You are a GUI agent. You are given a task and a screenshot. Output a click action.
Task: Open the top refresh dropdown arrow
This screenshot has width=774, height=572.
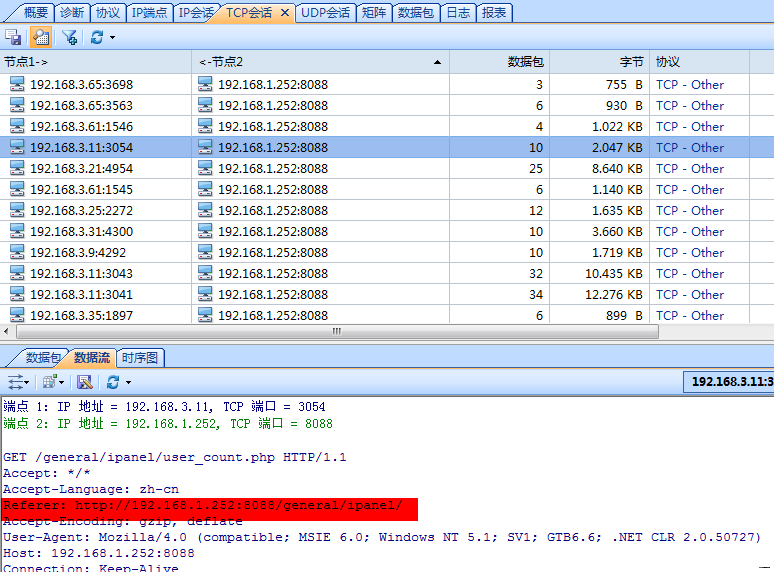click(113, 38)
